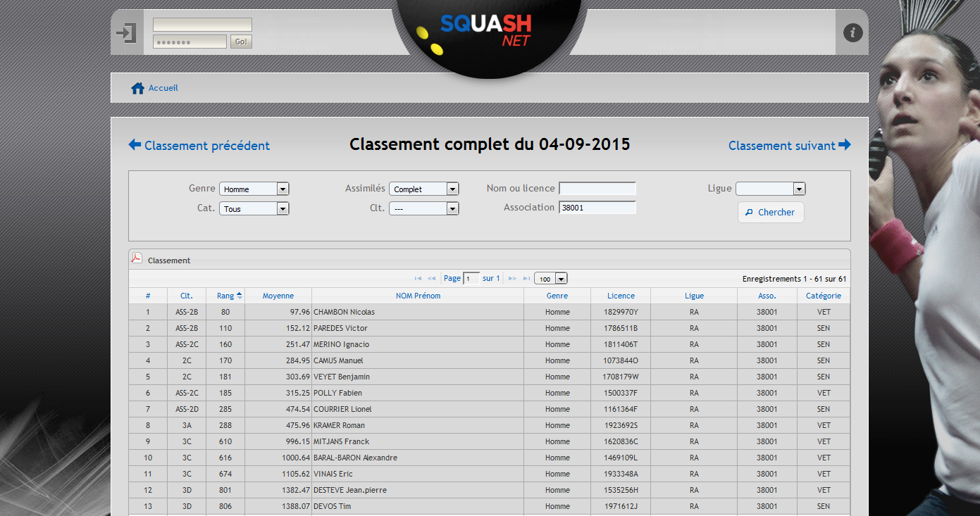Screen dimensions: 980x516
Task: Focus the password login field
Action: click(190, 42)
